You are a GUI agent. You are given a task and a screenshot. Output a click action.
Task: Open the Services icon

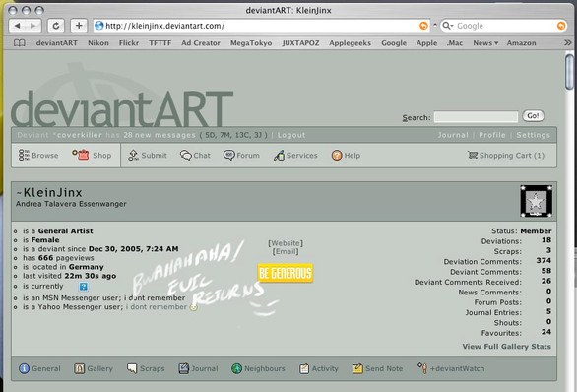[279, 155]
